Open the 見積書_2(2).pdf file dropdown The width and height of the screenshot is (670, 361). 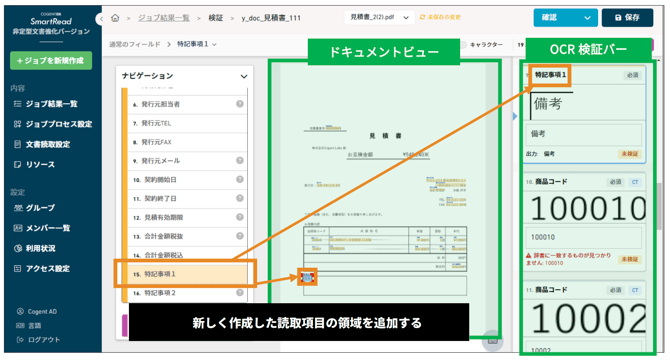379,18
